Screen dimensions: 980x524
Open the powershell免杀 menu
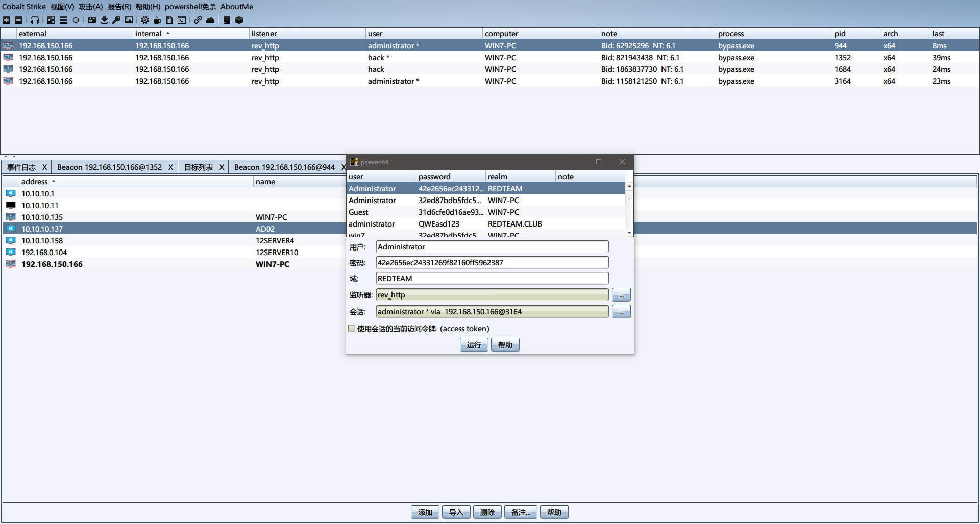(x=190, y=7)
